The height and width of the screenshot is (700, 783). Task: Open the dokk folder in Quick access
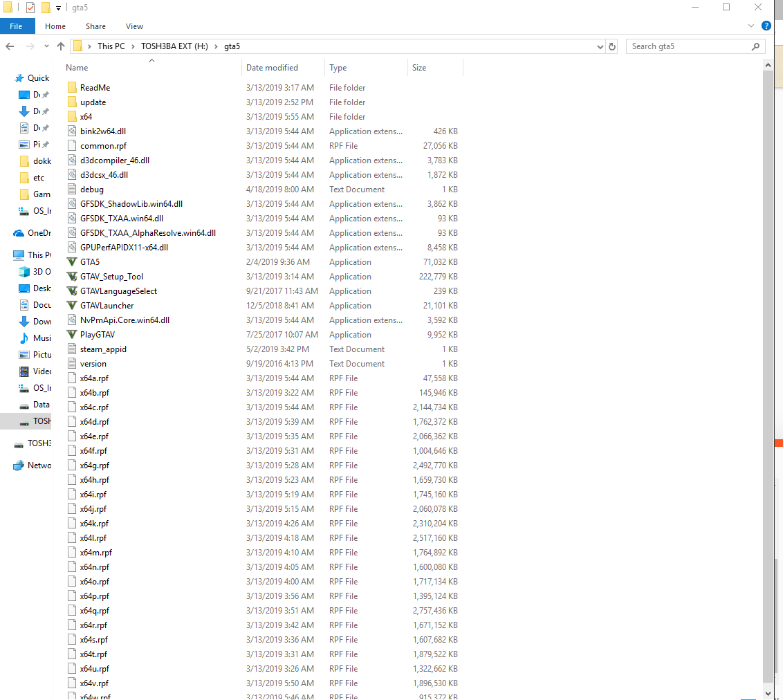(35, 160)
